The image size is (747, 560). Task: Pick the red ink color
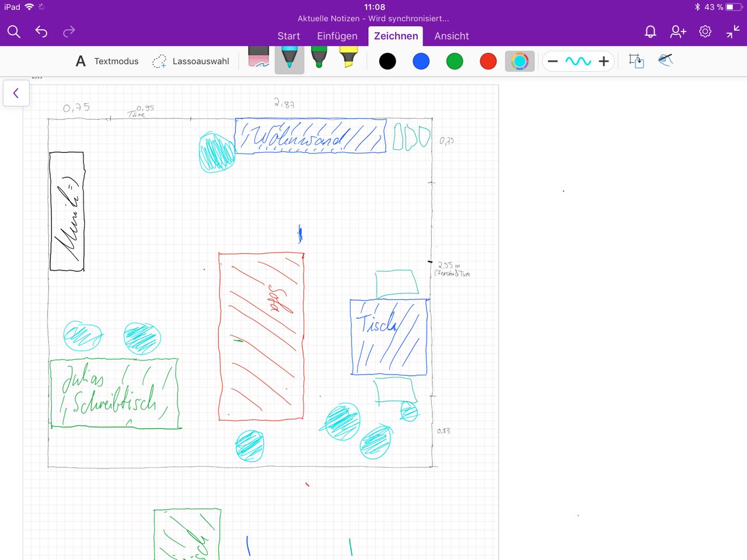pyautogui.click(x=488, y=61)
